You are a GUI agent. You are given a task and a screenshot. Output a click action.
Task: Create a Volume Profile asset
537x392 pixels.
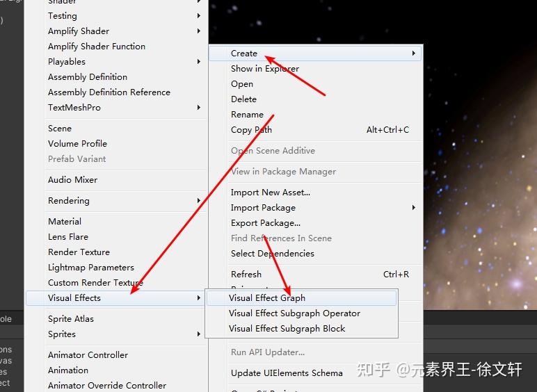point(116,144)
